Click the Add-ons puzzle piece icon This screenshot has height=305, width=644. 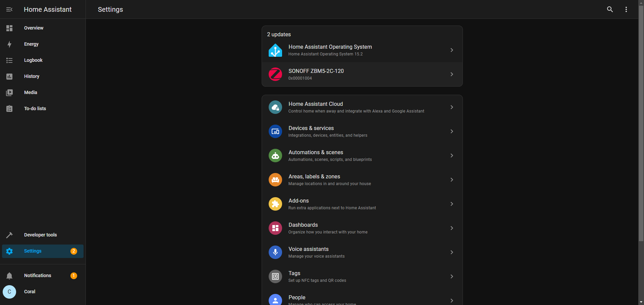coord(275,204)
